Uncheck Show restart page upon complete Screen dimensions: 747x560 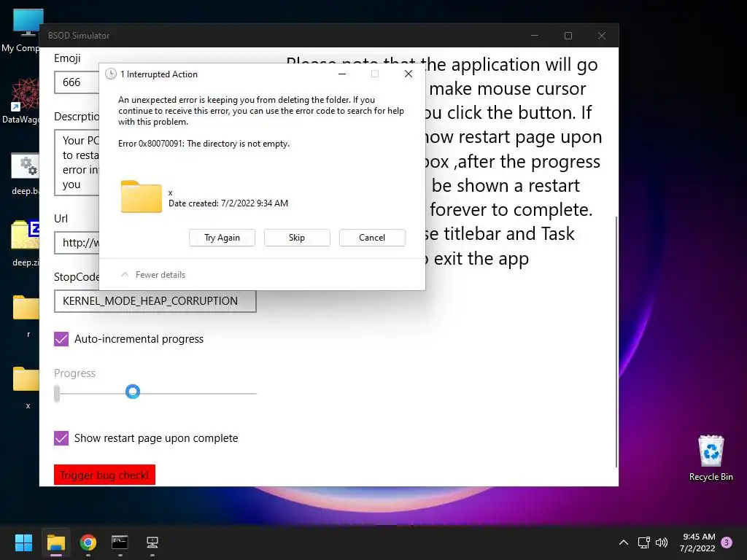click(61, 438)
